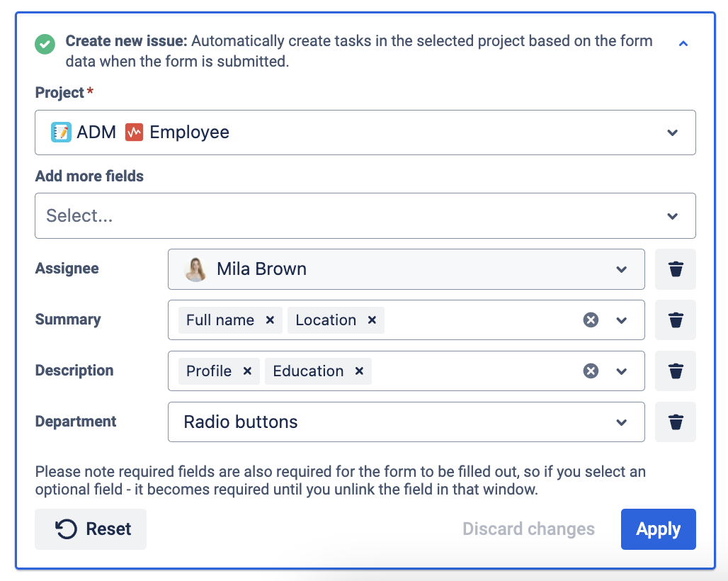728x581 pixels.
Task: Click the green checkmark status icon
Action: click(x=45, y=45)
